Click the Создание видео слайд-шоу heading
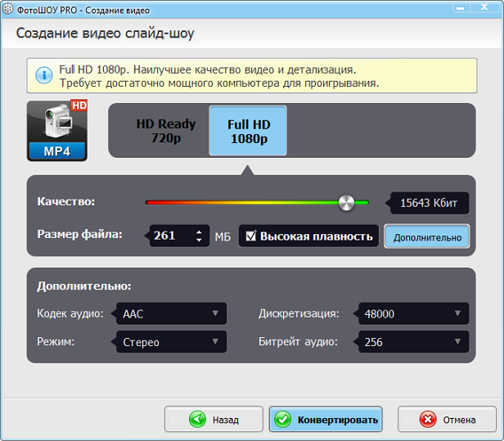 pyautogui.click(x=105, y=33)
